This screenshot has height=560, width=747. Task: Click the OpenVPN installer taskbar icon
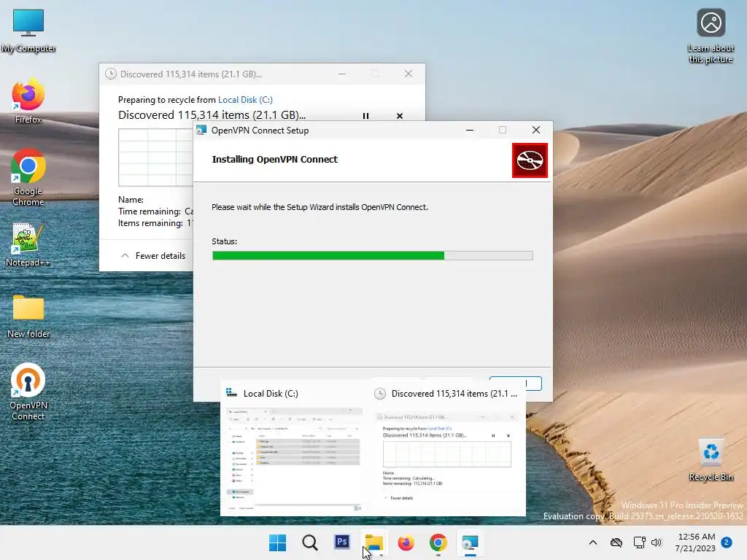click(x=471, y=542)
